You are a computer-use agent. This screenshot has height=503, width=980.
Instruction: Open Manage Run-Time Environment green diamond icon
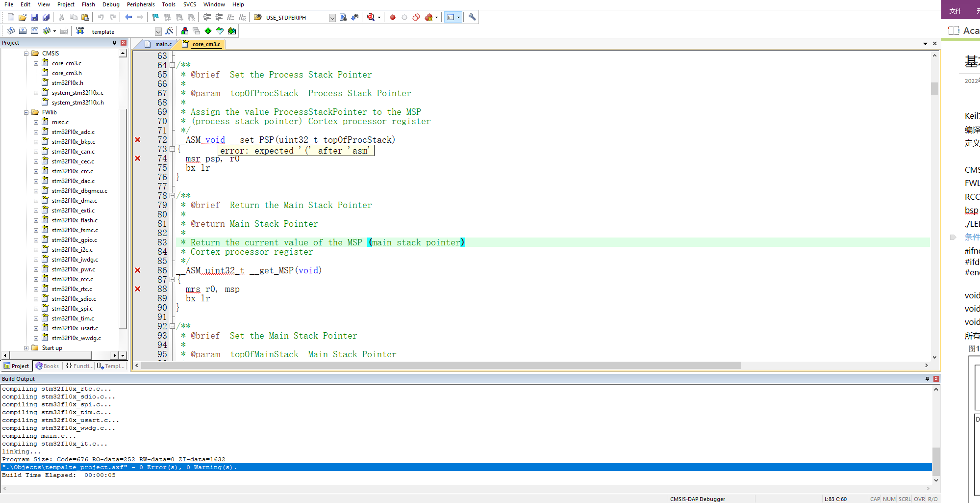point(208,31)
